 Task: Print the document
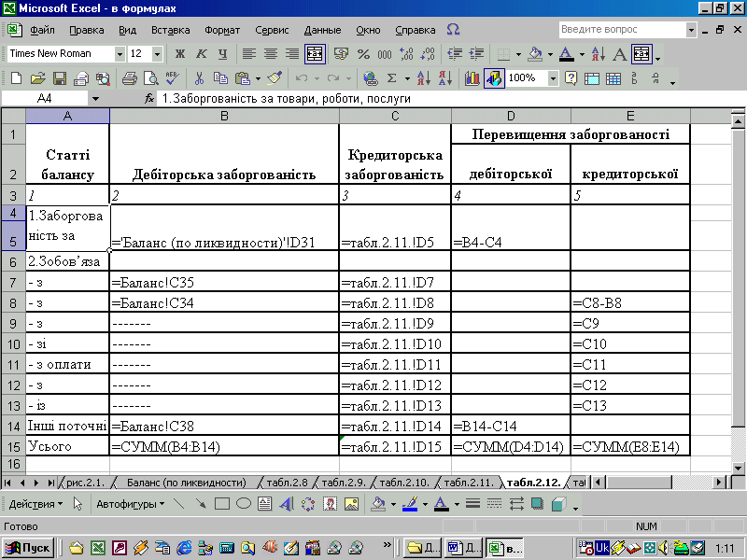130,78
